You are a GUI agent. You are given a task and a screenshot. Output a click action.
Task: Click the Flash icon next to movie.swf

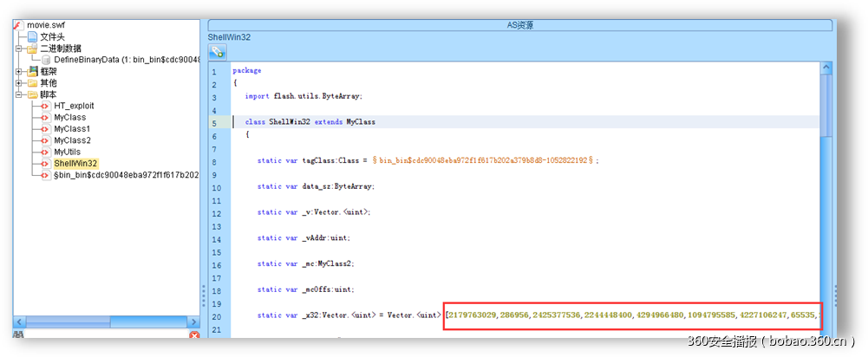click(17, 25)
